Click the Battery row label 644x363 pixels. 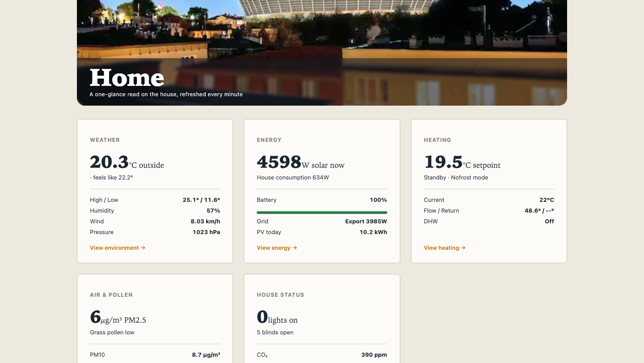pyautogui.click(x=267, y=200)
